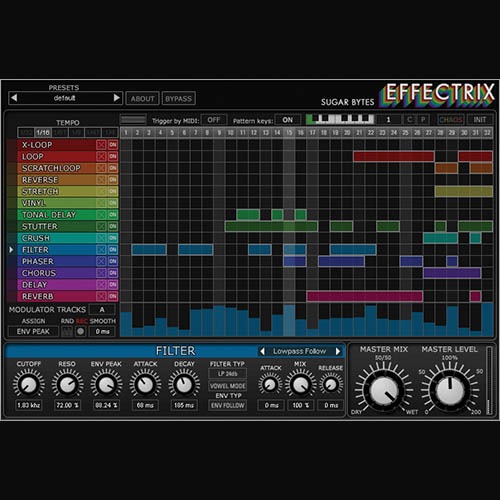Click the RND randomize modulator icon
This screenshot has width=500, height=500.
(x=67, y=331)
